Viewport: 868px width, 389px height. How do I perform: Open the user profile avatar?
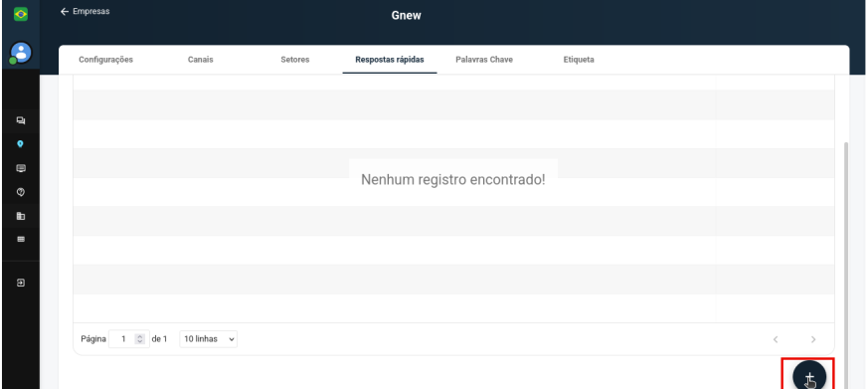[x=21, y=53]
